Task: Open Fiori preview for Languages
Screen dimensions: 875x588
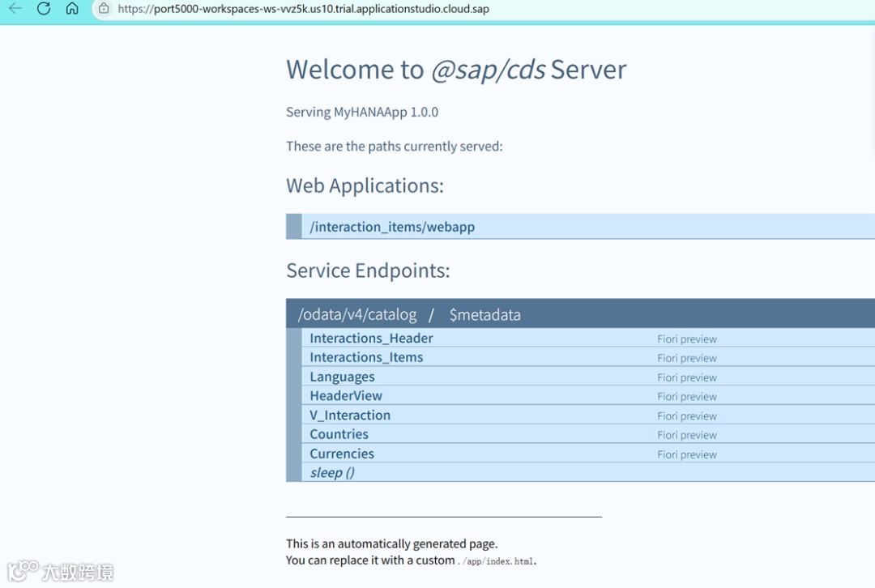Action: (x=687, y=377)
